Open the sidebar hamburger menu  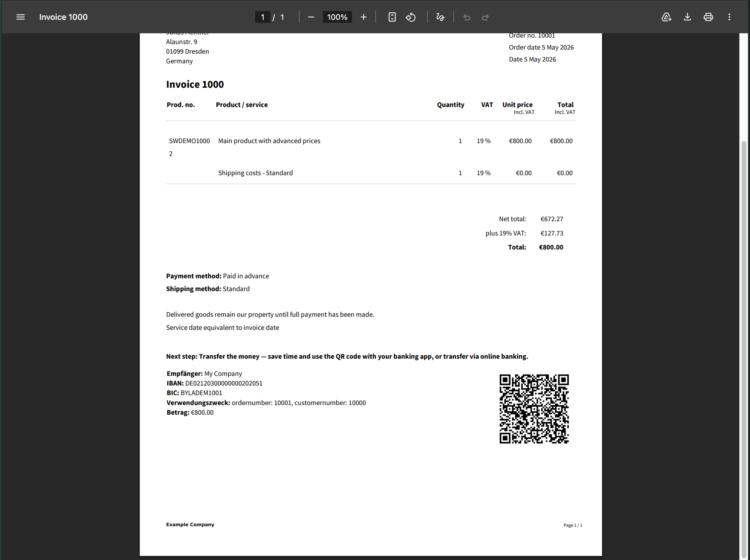[20, 17]
